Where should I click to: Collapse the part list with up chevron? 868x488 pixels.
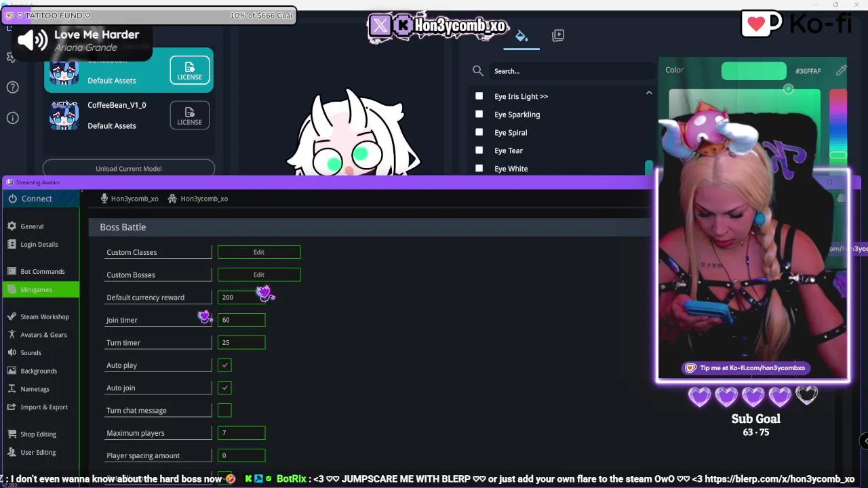[x=649, y=93]
